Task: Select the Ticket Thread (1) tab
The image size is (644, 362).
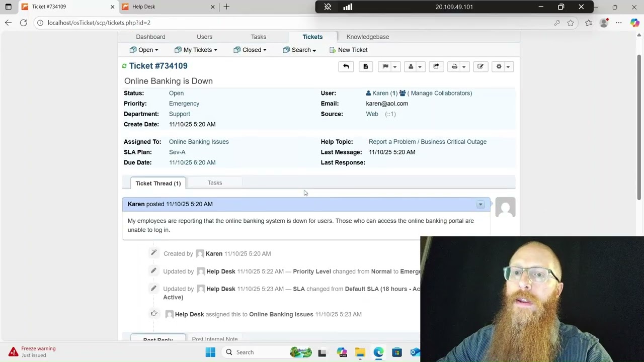Action: [x=158, y=184]
